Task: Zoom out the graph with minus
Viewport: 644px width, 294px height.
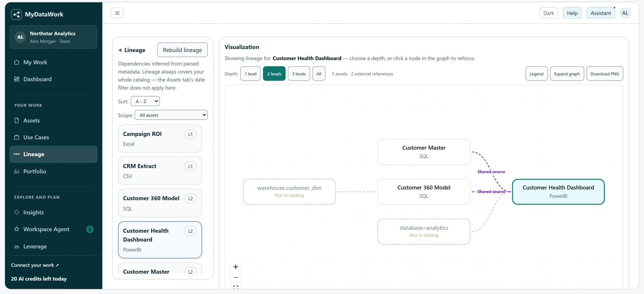Action: (x=236, y=277)
